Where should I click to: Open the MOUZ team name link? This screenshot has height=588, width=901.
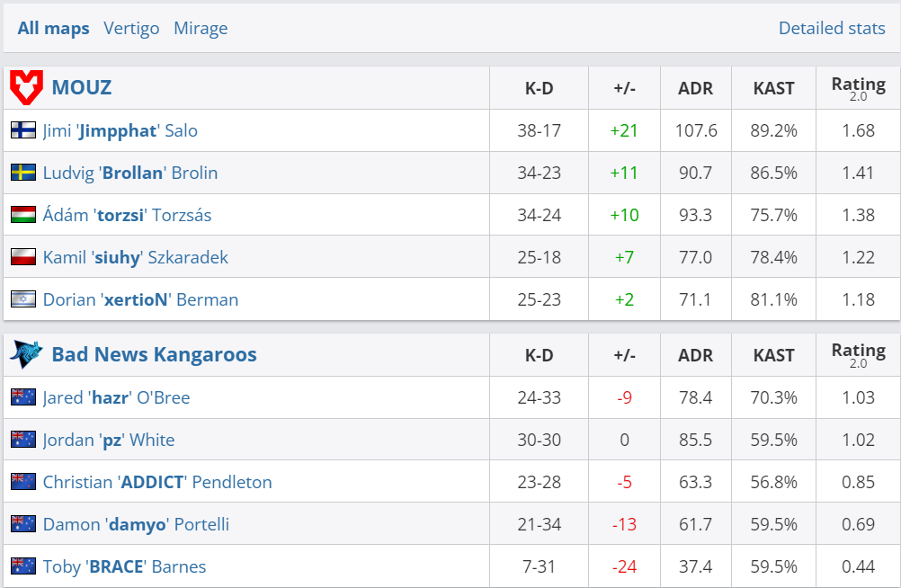pos(82,88)
